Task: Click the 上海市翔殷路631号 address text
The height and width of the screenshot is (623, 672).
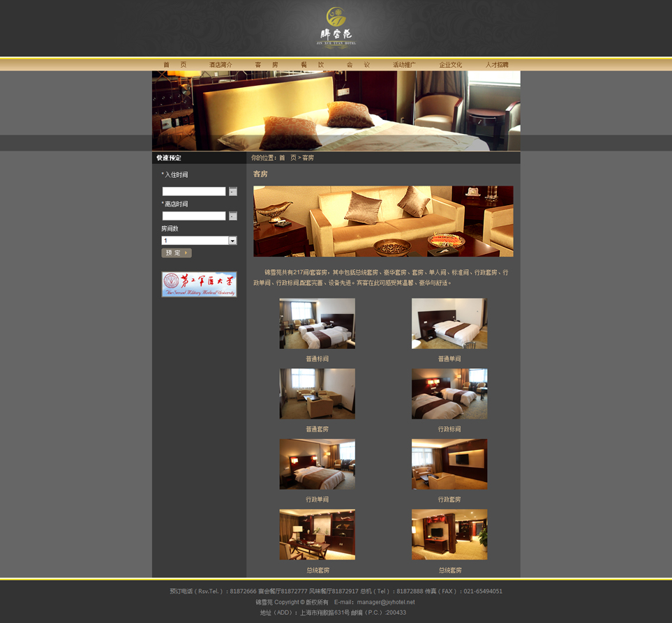Action: [x=325, y=613]
